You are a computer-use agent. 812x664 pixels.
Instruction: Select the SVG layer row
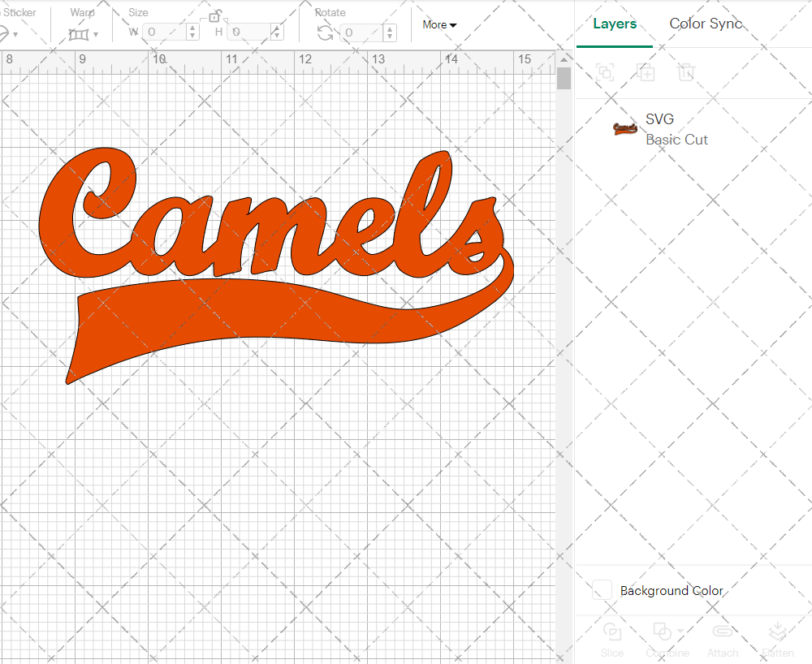[659, 119]
